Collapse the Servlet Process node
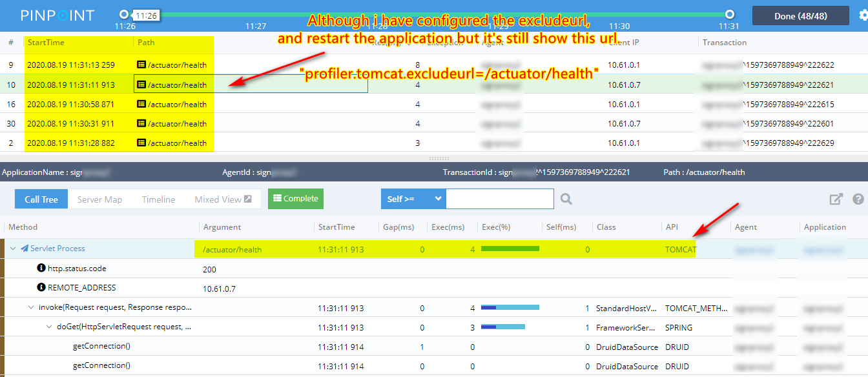Viewport: 868px width, 377px height. click(x=13, y=249)
